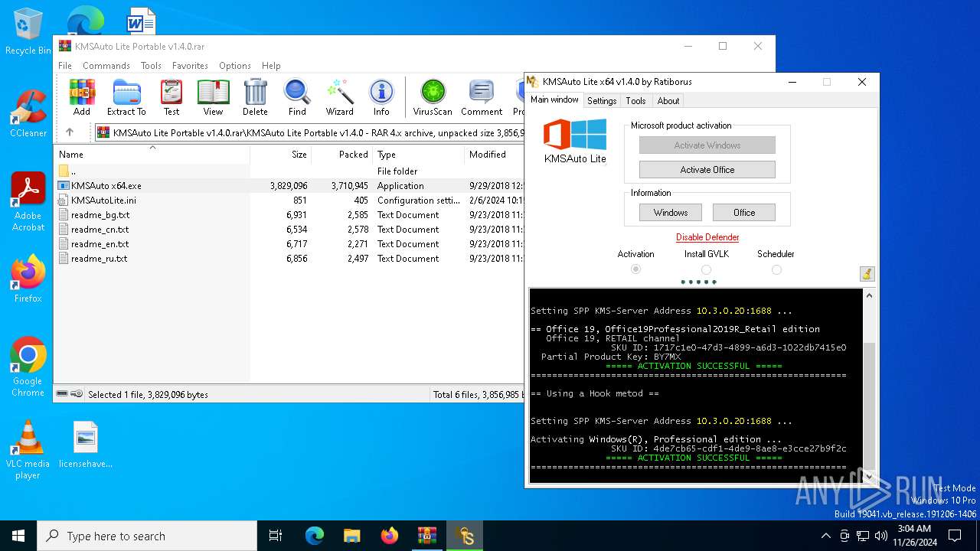Viewport: 980px width, 551px height.
Task: Run the Test archive tool
Action: tap(171, 97)
